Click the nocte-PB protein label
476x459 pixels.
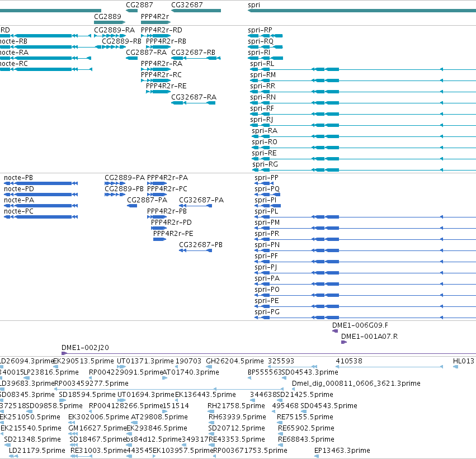click(x=18, y=178)
